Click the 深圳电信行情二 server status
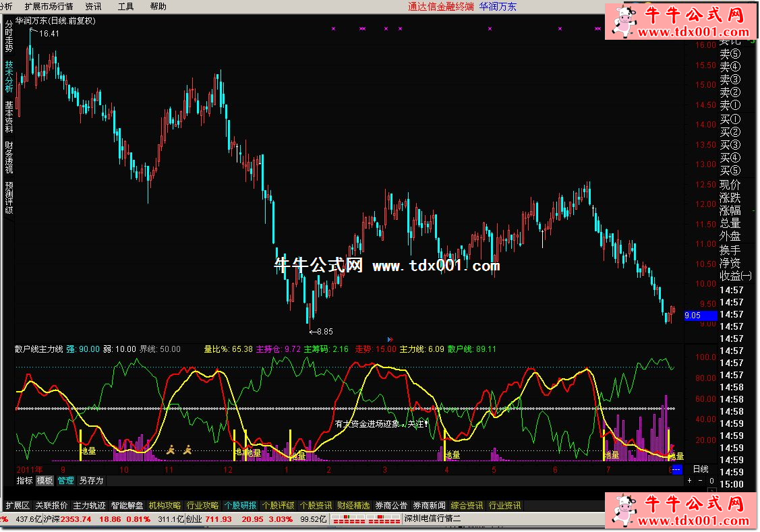Screen dimensions: 760x532 pyautogui.click(x=434, y=519)
